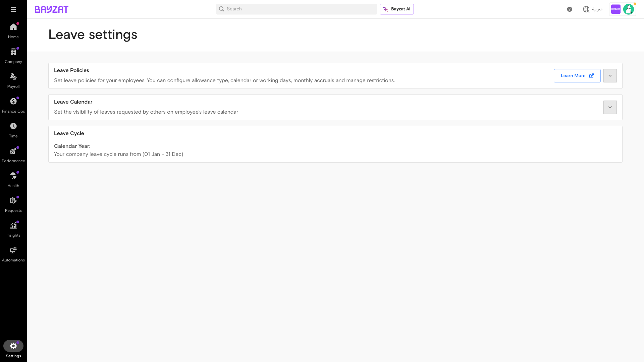The width and height of the screenshot is (644, 362).
Task: Go to Home in sidebar
Action: 13,31
